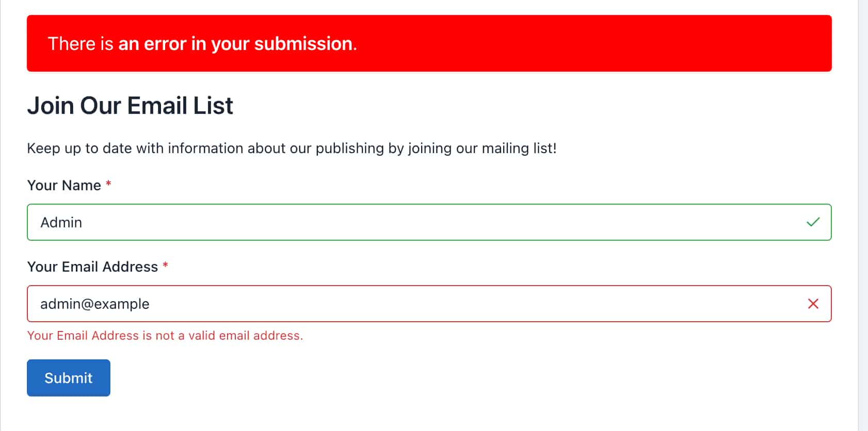Click the "Your Email Address" field label
Image resolution: width=868 pixels, height=431 pixels.
coord(92,267)
